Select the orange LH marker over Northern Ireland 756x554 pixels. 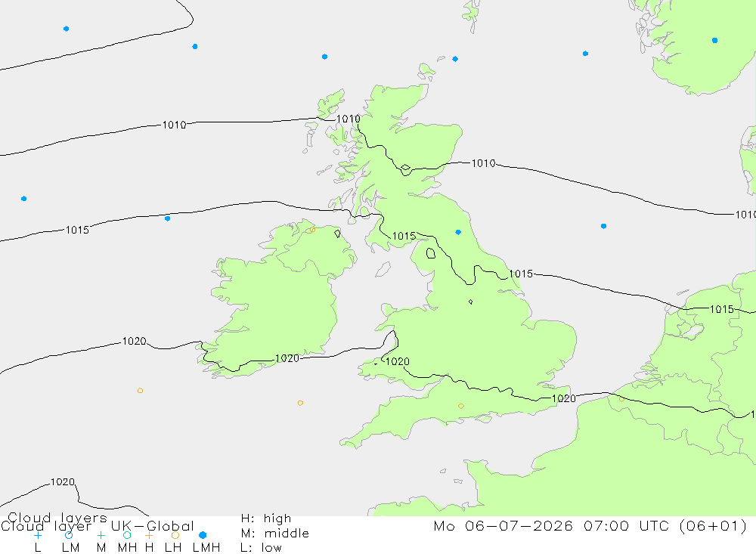(x=312, y=230)
